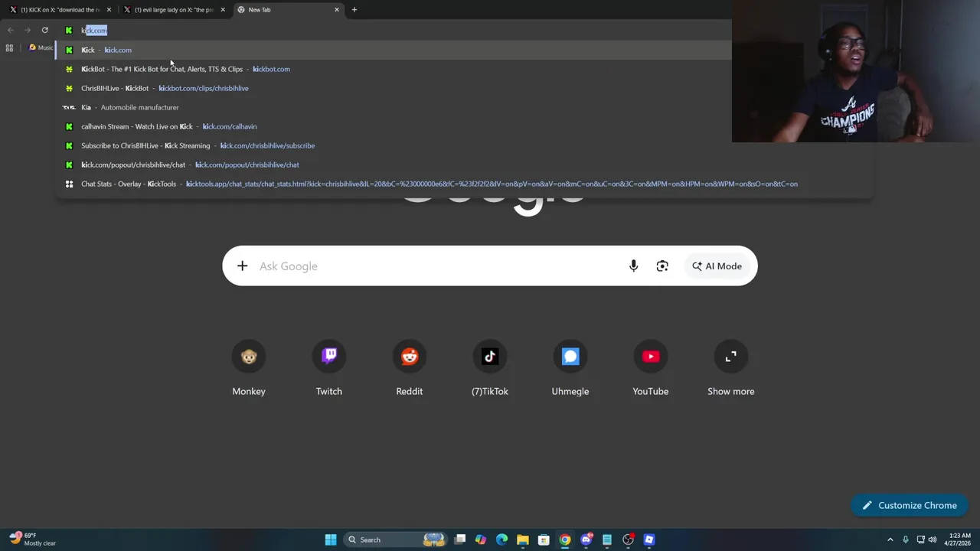Open the Apps grid in bookmarks bar
This screenshot has width=980, height=551.
click(9, 47)
